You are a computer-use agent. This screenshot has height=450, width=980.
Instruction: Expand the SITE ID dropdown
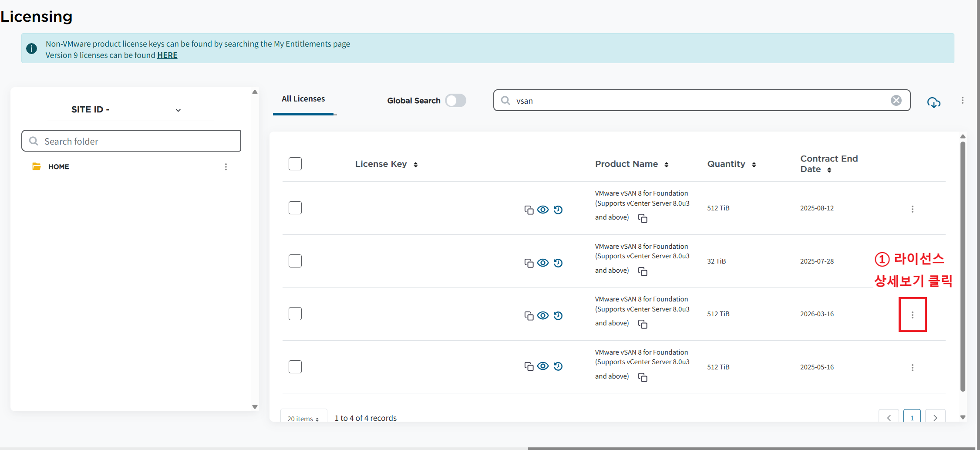click(x=178, y=110)
